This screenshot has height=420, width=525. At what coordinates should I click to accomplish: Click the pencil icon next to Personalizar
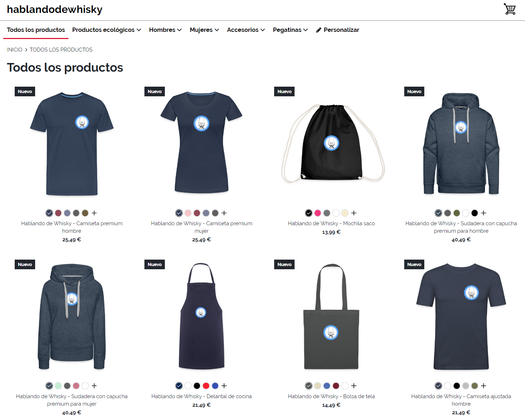(318, 30)
